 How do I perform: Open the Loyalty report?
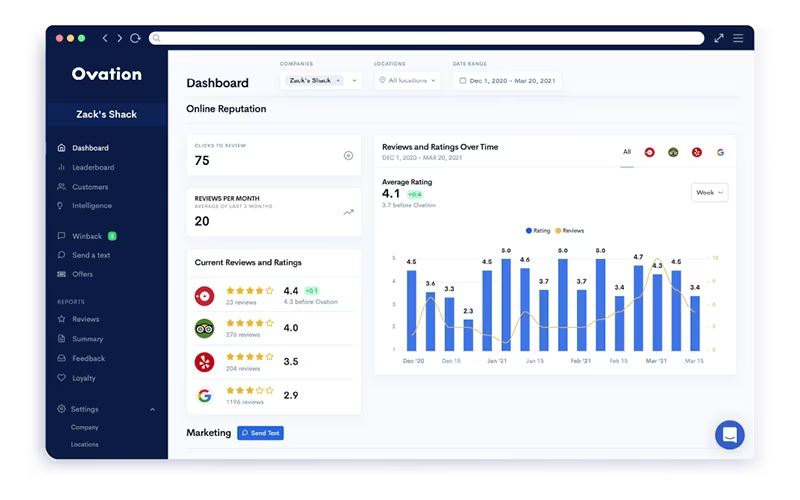pos(84,379)
